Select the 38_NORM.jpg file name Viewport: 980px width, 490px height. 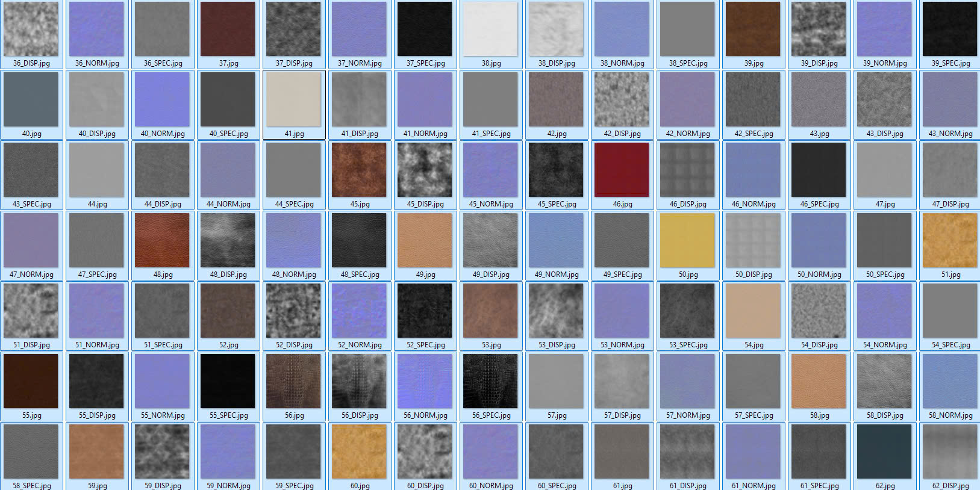(x=622, y=63)
